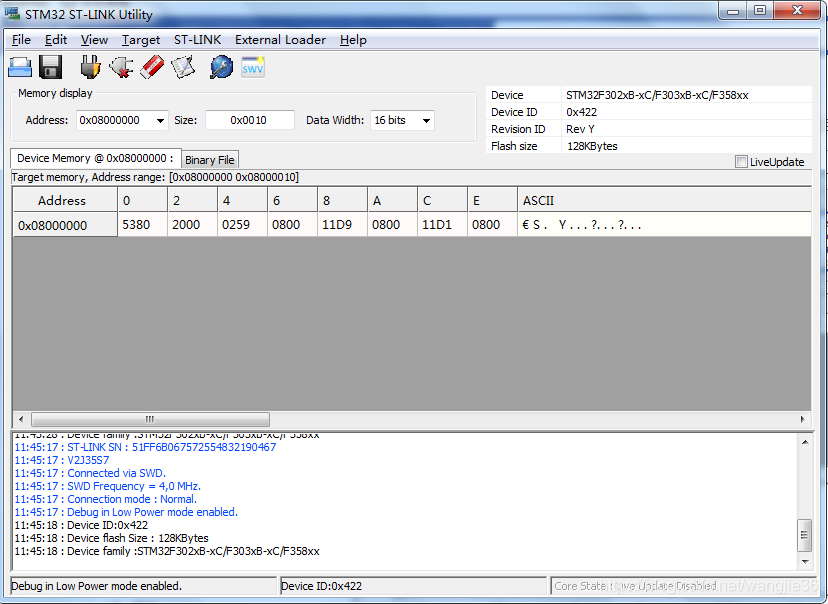Select memory cell 11D9
This screenshot has width=828, height=604.
coord(342,225)
